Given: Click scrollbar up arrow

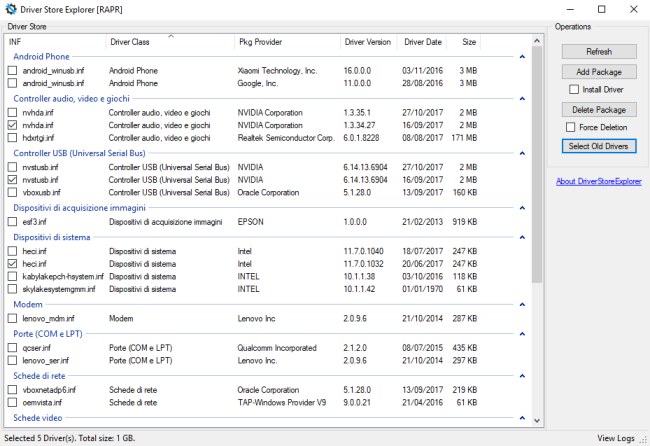Looking at the screenshot, I should tap(537, 41).
